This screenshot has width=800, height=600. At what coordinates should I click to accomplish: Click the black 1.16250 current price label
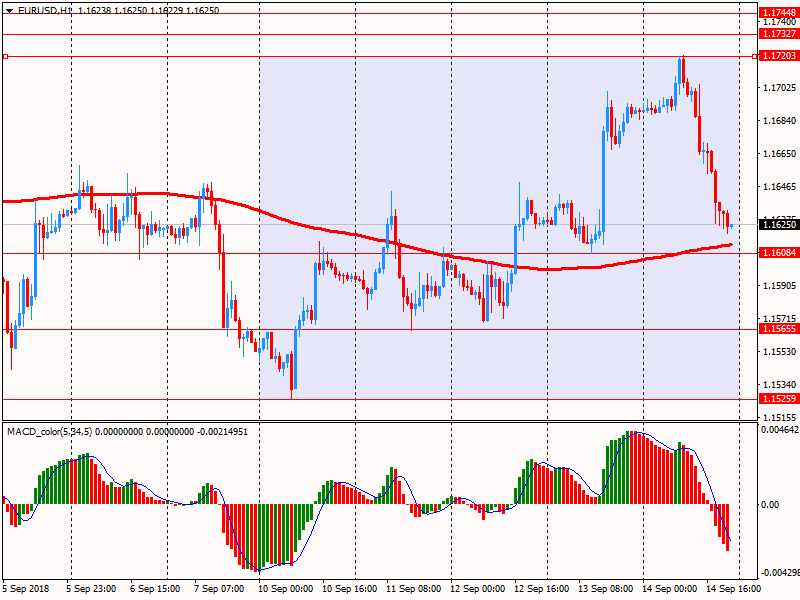coord(779,224)
